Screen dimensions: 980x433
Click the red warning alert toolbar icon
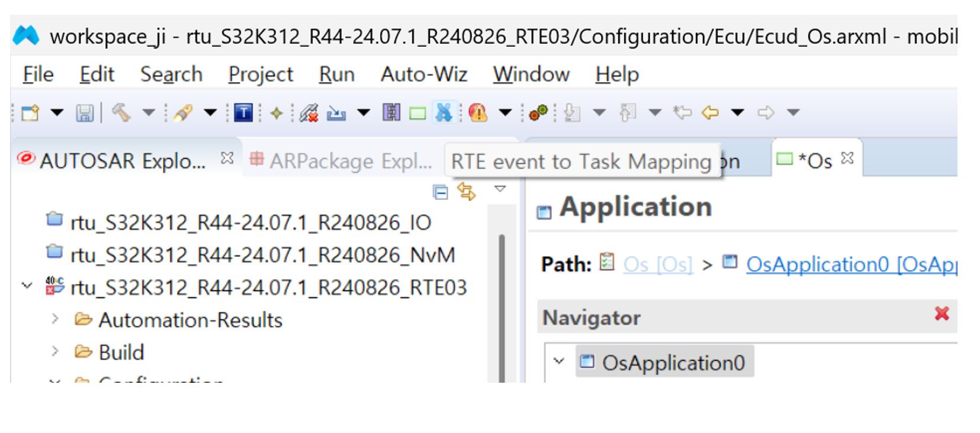tap(478, 112)
